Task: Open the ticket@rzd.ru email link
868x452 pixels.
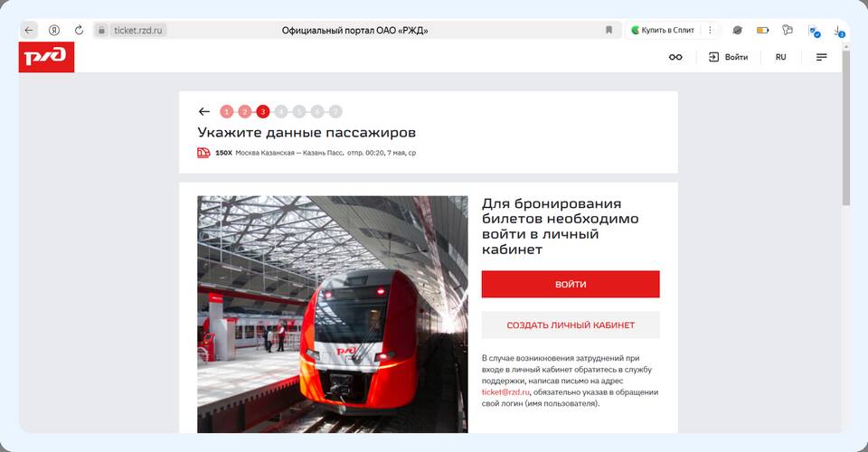Action: (x=505, y=391)
